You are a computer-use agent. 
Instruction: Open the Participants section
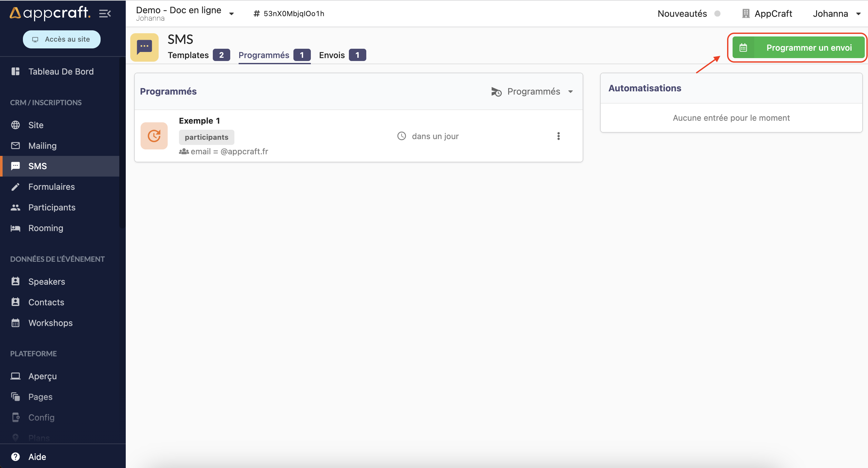[52, 207]
